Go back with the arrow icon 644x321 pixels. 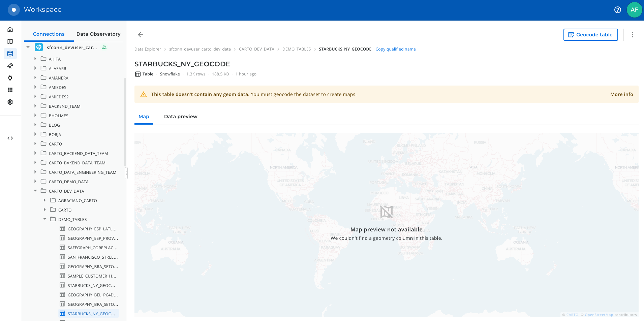pos(141,35)
